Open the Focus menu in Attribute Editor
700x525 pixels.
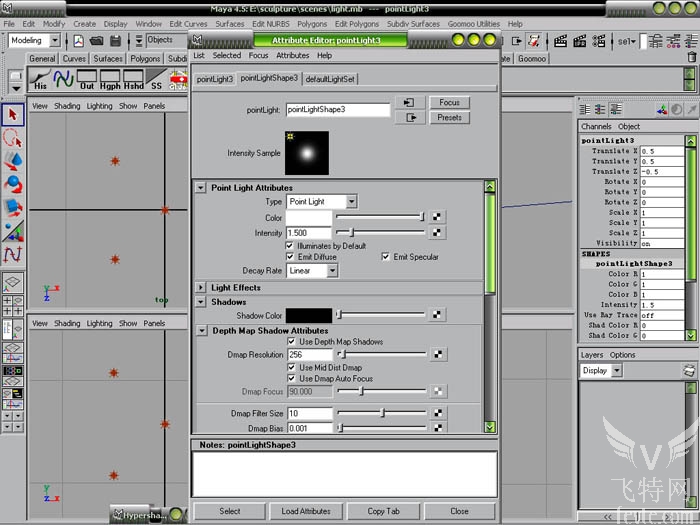coord(258,55)
